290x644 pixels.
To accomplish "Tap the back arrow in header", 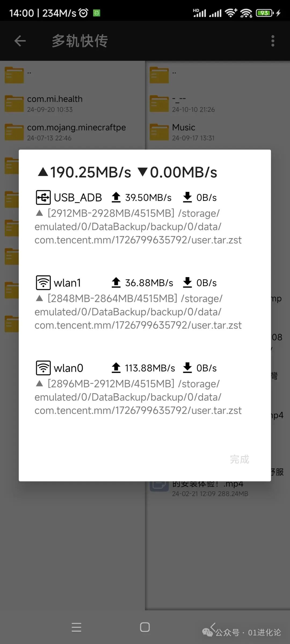I will point(20,41).
